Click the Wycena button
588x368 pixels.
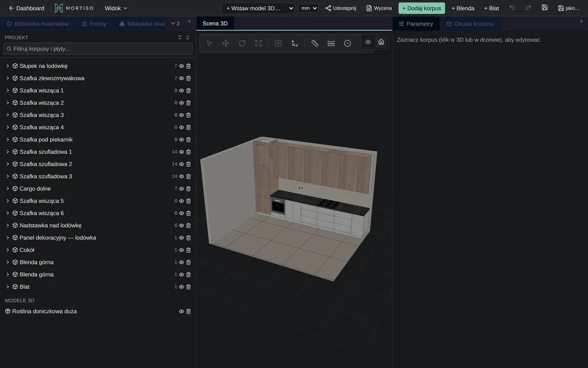tap(379, 8)
